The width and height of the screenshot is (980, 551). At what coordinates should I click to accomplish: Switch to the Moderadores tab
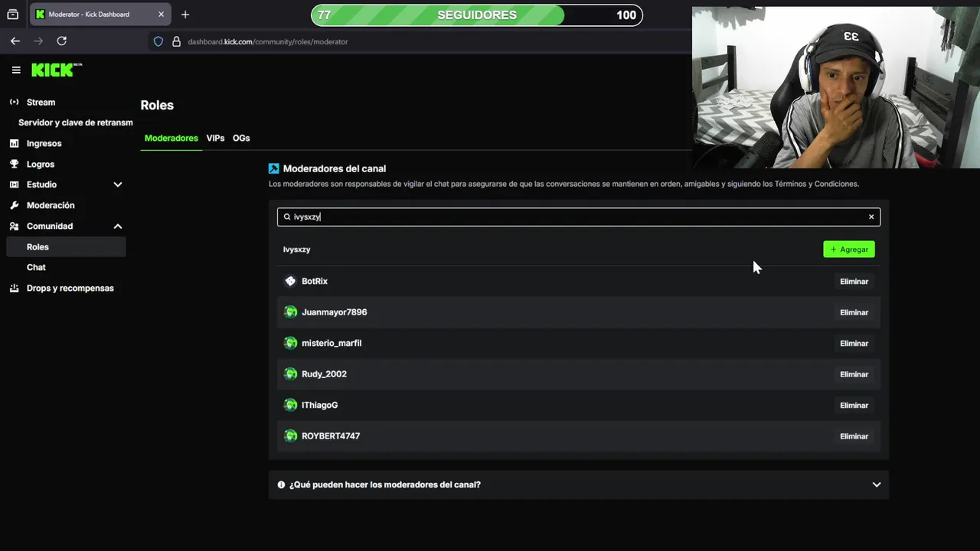click(171, 138)
